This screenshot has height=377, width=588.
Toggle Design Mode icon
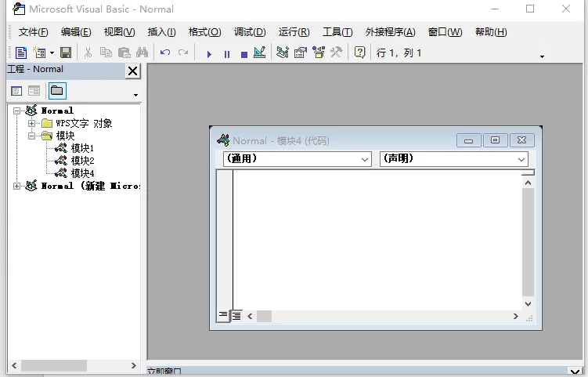tap(259, 53)
